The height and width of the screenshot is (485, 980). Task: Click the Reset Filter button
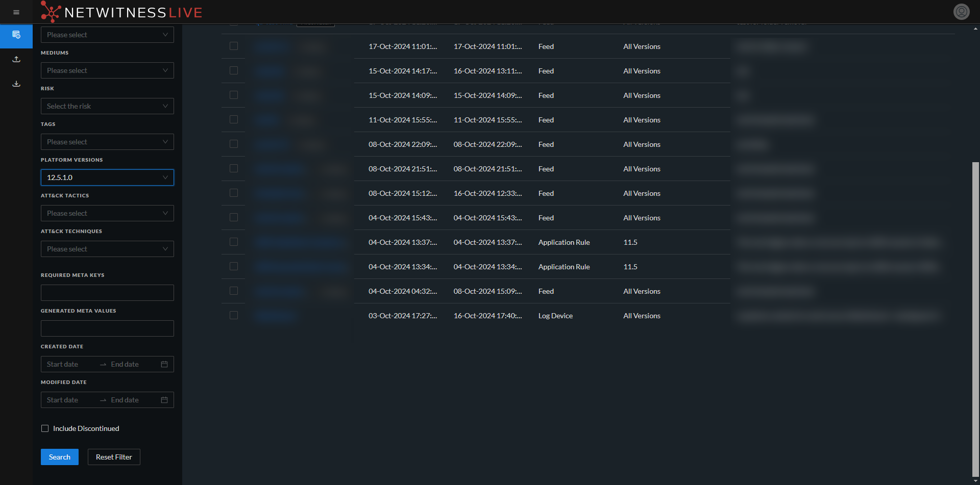[x=113, y=456]
